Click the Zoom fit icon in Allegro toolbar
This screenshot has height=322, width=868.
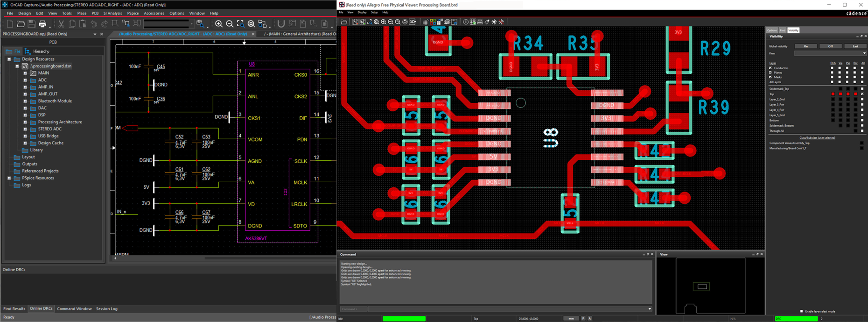[376, 22]
